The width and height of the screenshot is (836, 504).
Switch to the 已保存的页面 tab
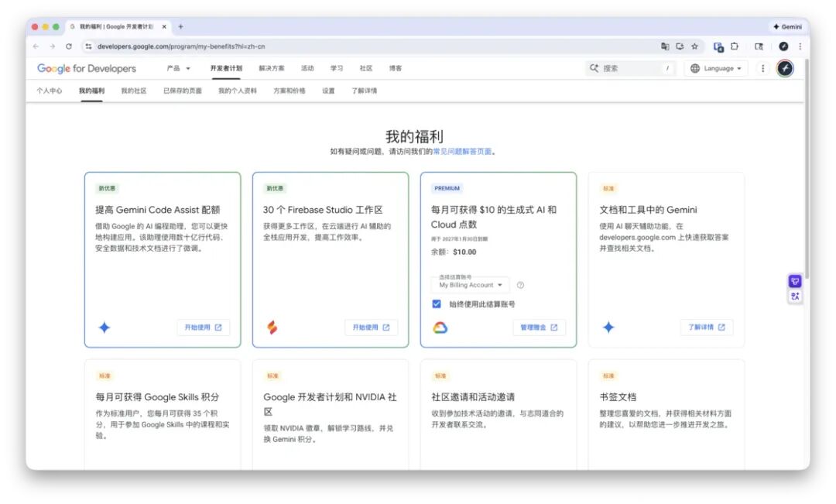pos(183,91)
